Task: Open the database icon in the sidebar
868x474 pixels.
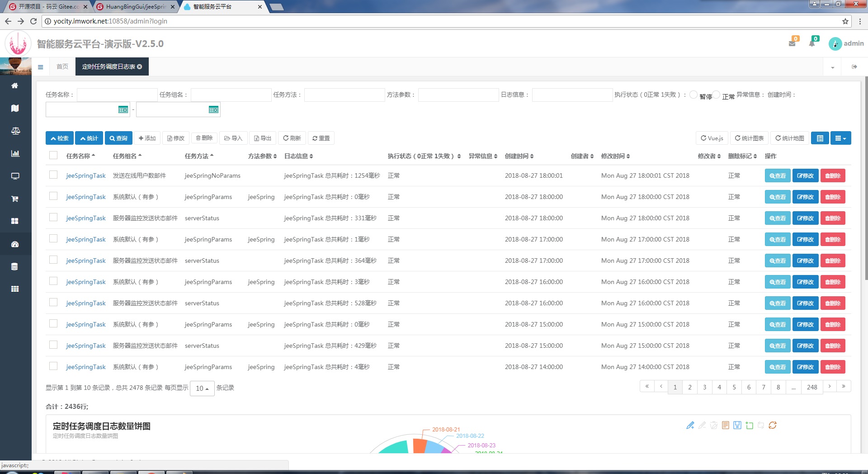Action: (15, 266)
